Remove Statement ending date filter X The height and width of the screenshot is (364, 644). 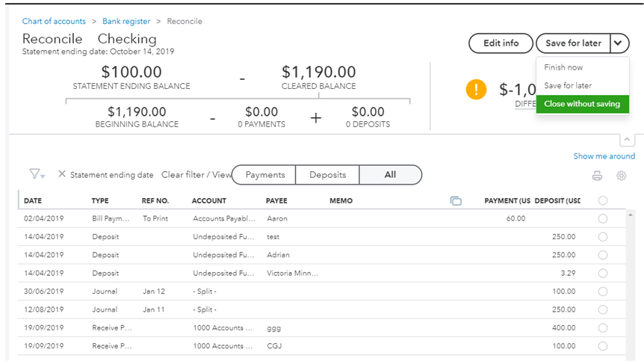coord(62,174)
